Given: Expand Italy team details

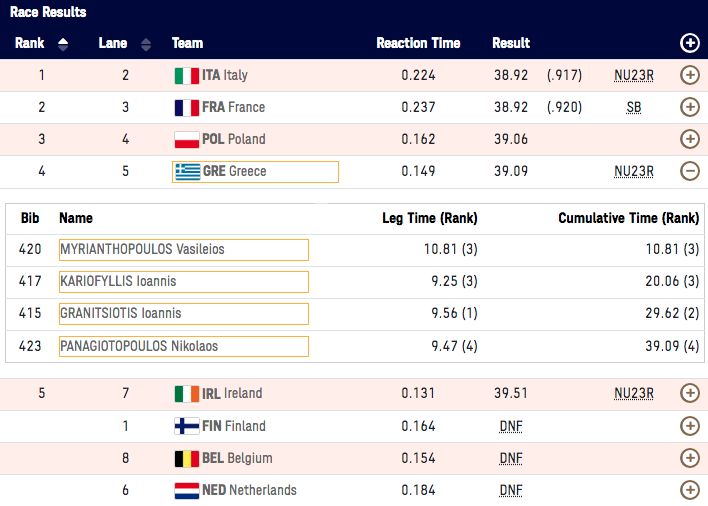Looking at the screenshot, I should [689, 75].
